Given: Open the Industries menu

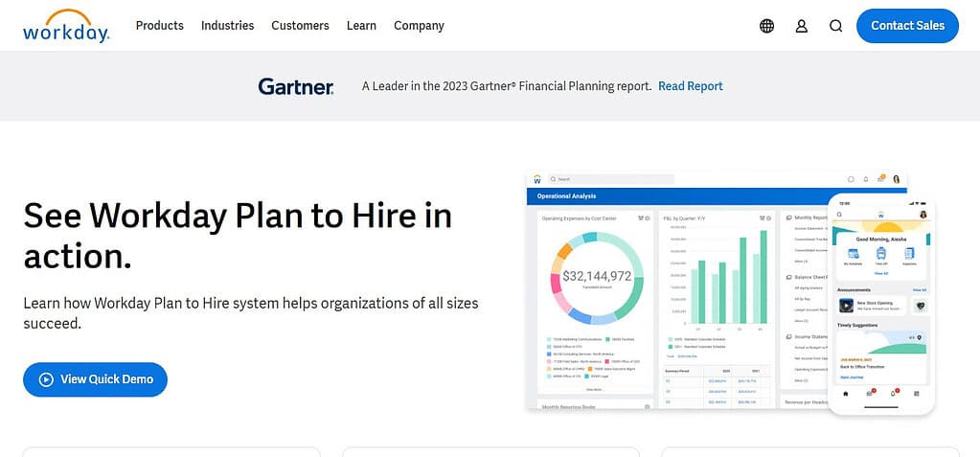Looking at the screenshot, I should (227, 26).
